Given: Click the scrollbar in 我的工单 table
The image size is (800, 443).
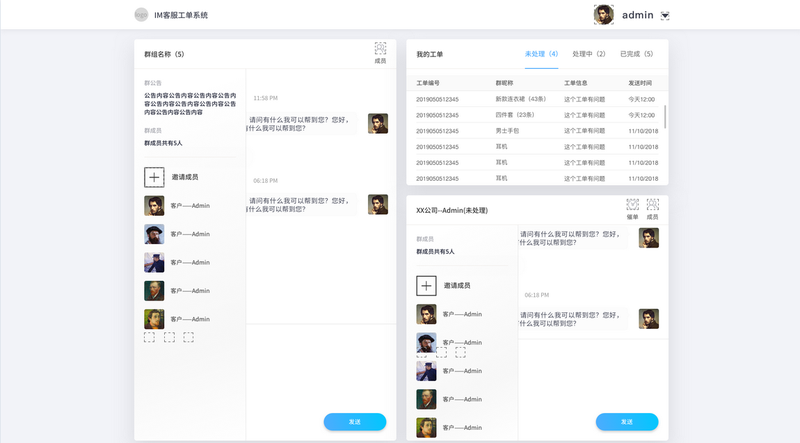Looking at the screenshot, I should click(x=665, y=117).
